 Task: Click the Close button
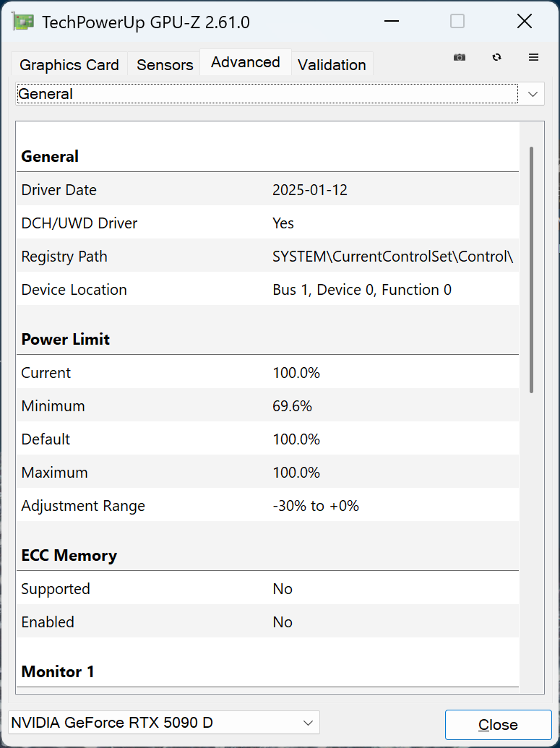[x=498, y=725]
